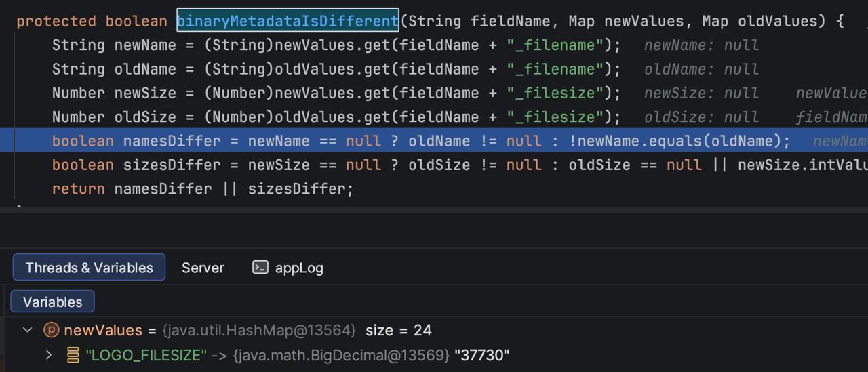Collapse the newValues variable node
This screenshot has height=372, width=868.
pos(28,330)
